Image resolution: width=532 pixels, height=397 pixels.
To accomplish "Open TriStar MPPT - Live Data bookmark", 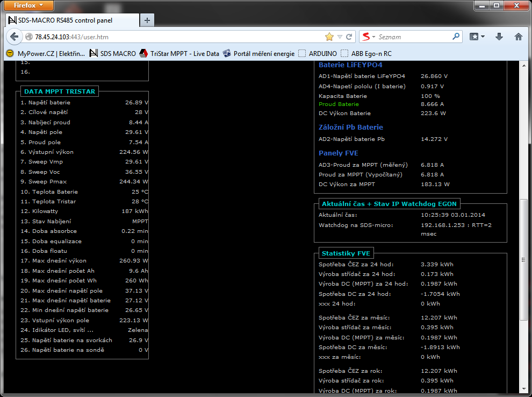I will click(x=179, y=53).
